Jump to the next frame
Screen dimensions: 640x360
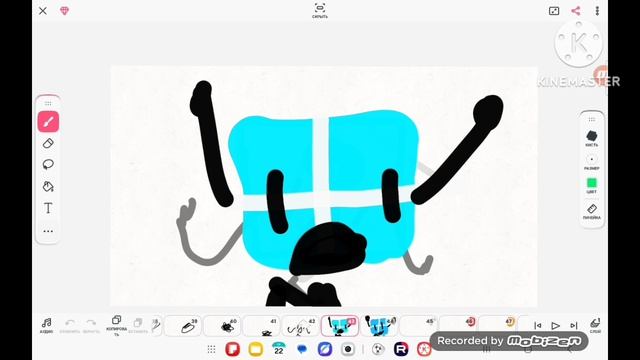[x=573, y=325]
